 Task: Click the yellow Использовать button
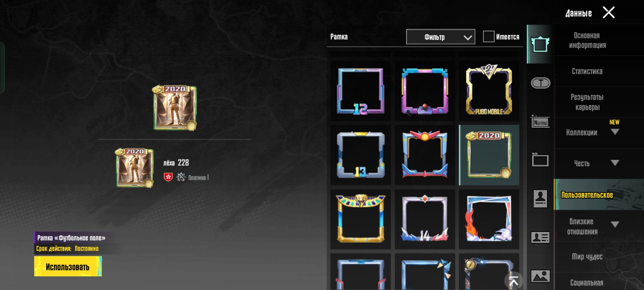68,266
